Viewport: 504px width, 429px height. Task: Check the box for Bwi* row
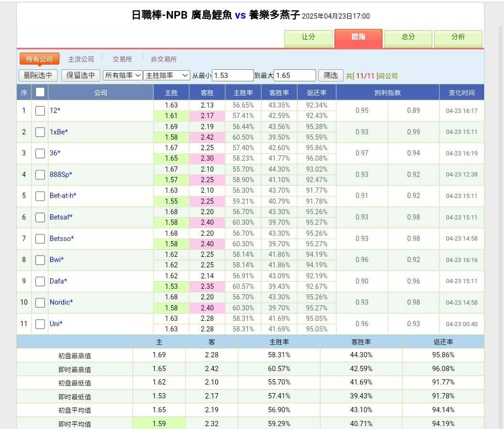[x=40, y=260]
